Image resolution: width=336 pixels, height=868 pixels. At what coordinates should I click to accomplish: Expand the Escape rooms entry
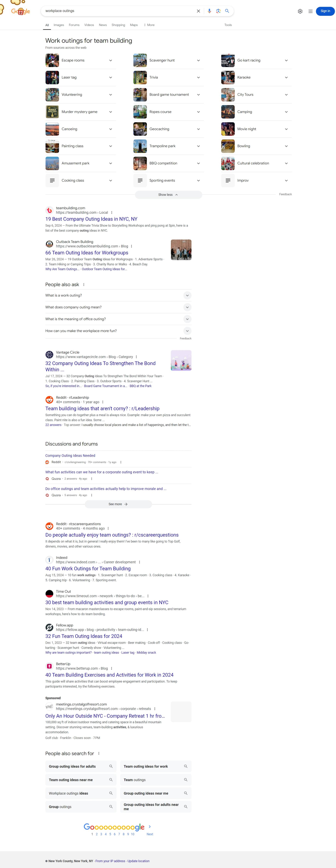80,60
